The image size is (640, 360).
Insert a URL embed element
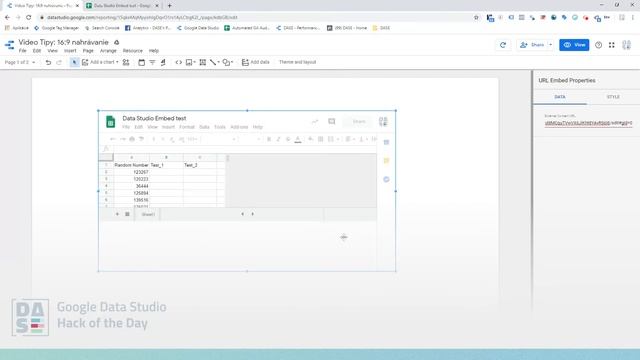pos(178,62)
